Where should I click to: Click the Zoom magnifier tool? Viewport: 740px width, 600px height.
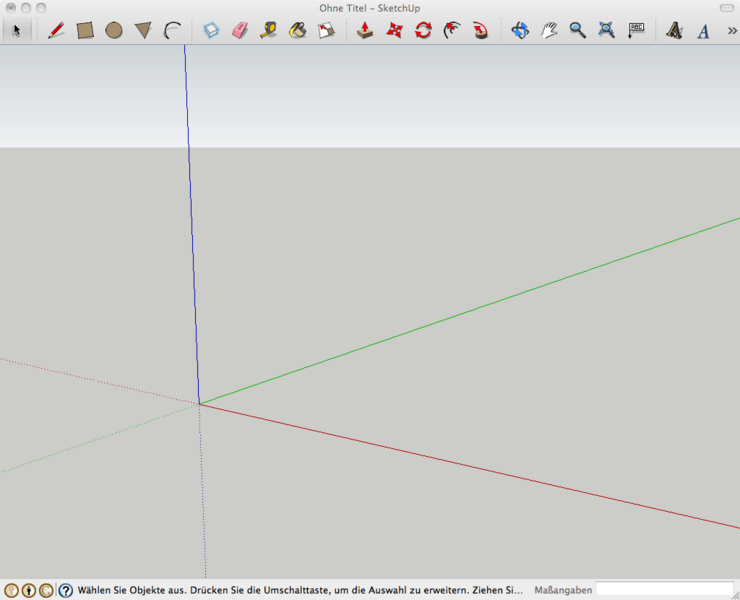click(577, 30)
